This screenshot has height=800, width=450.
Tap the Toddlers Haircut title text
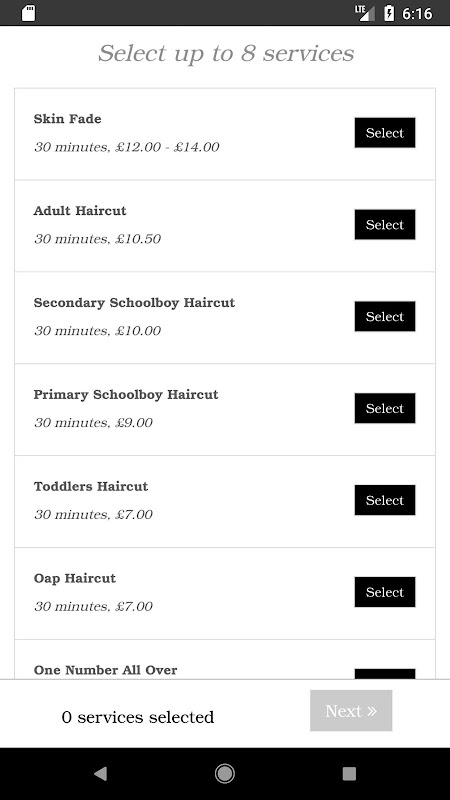click(91, 486)
